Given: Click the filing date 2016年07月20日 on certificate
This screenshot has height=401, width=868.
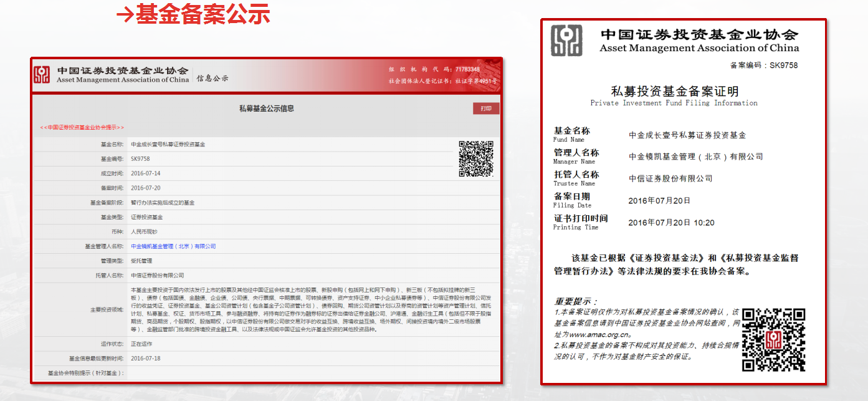Looking at the screenshot, I should coord(659,200).
